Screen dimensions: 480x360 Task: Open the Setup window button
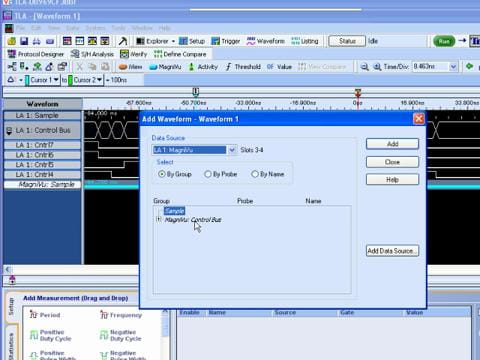coord(192,41)
